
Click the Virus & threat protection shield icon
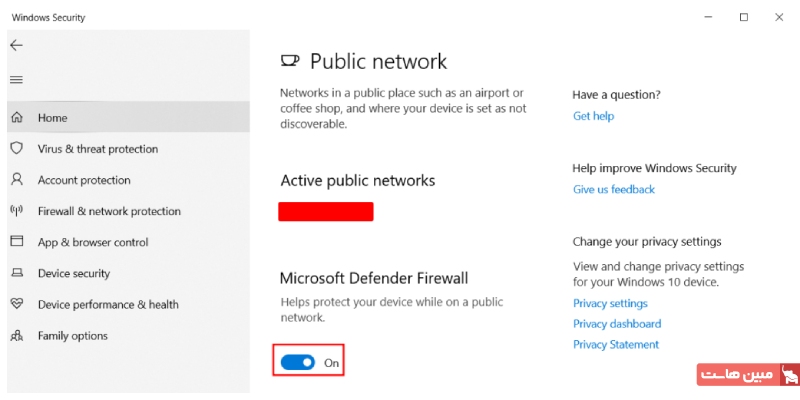[16, 149]
